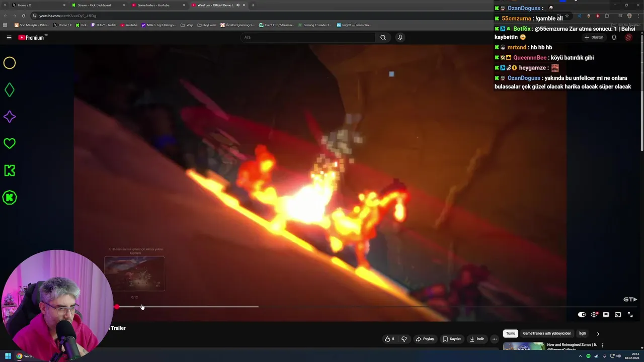Open the ImgBB bookmark
This screenshot has width=644, height=362.
coord(354,25)
